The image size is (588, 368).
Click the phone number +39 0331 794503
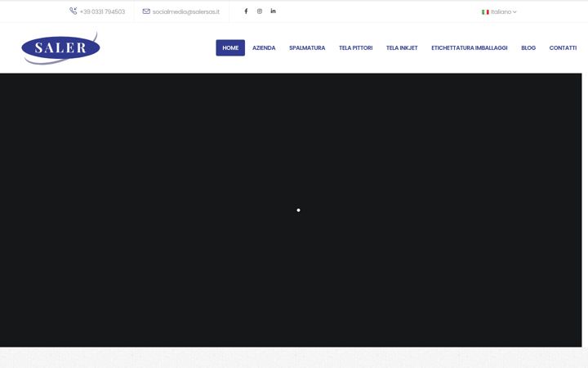pos(102,11)
